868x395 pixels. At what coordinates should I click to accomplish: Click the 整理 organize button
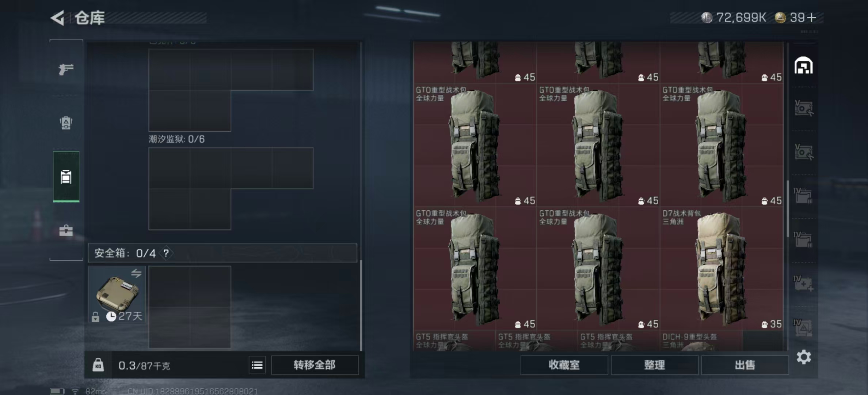point(654,365)
